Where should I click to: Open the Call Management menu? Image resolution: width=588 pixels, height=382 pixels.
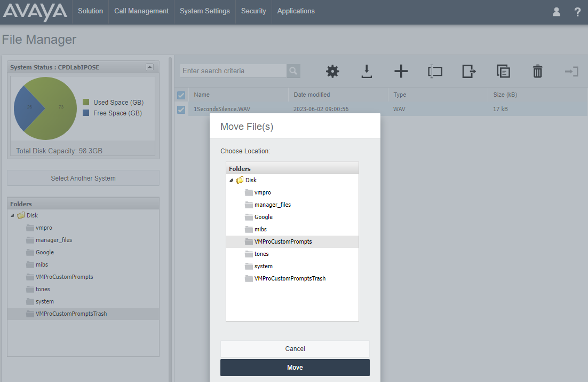tap(141, 11)
